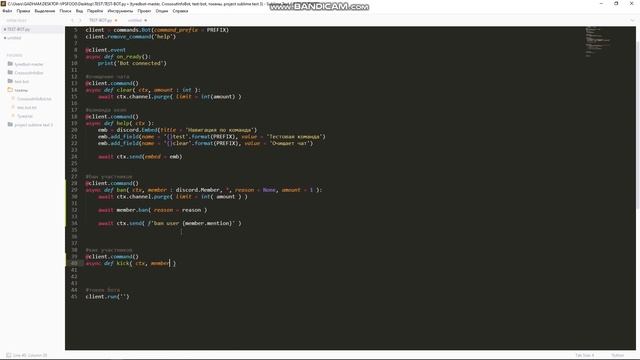This screenshot has height=360, width=640.
Task: Select untitled in open files sidebar
Action: pyautogui.click(x=14, y=38)
